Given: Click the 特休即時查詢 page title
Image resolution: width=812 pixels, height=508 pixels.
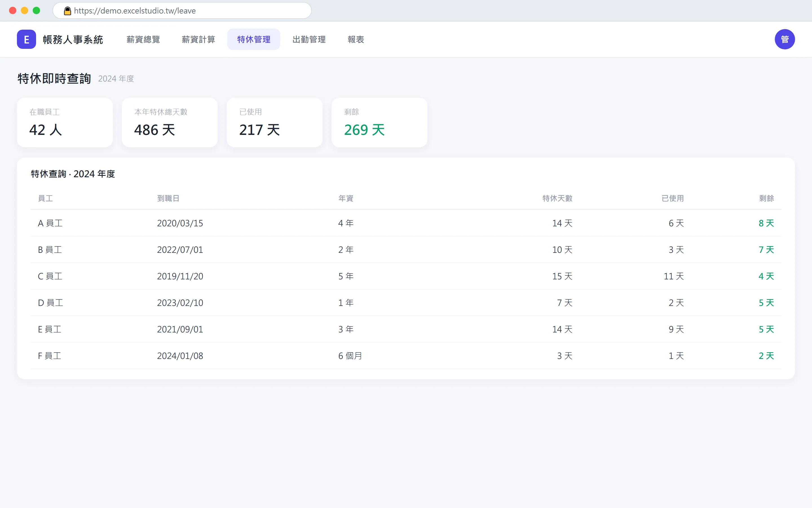Looking at the screenshot, I should pyautogui.click(x=54, y=79).
